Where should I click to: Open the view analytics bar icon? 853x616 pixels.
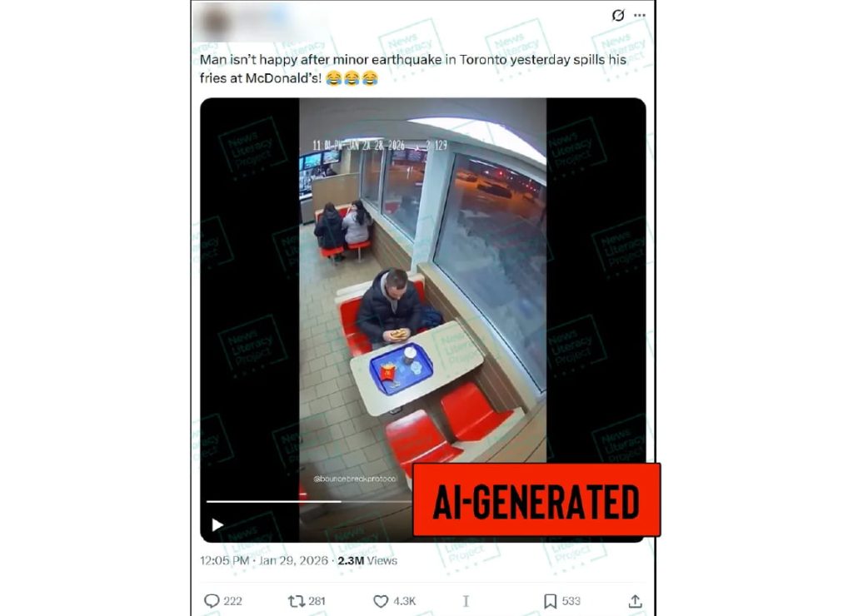point(466,601)
